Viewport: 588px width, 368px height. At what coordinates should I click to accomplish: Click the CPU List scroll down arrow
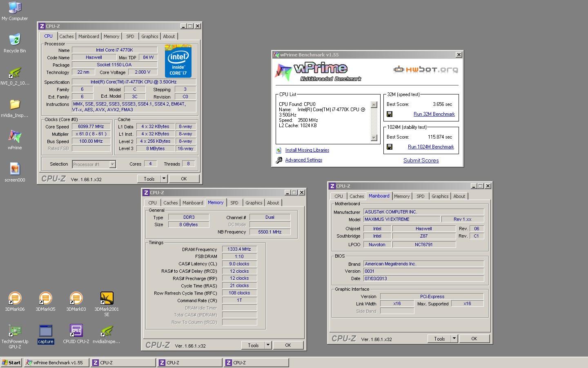pyautogui.click(x=374, y=138)
